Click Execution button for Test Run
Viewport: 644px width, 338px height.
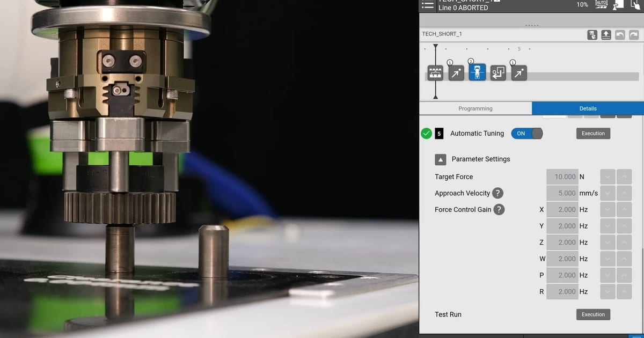(x=593, y=314)
